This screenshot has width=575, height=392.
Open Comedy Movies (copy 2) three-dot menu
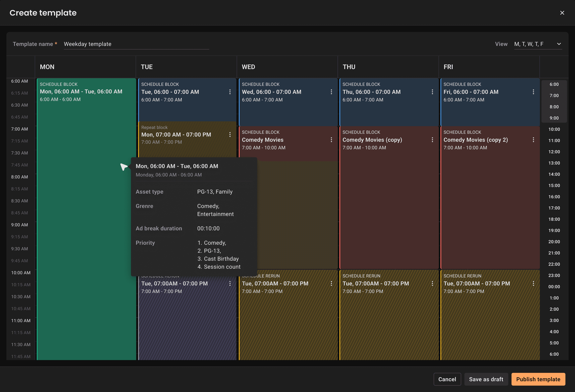pyautogui.click(x=533, y=140)
